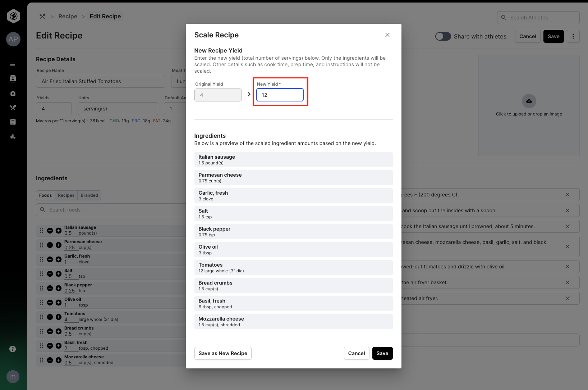Click the Units serving(s) field

118,109
